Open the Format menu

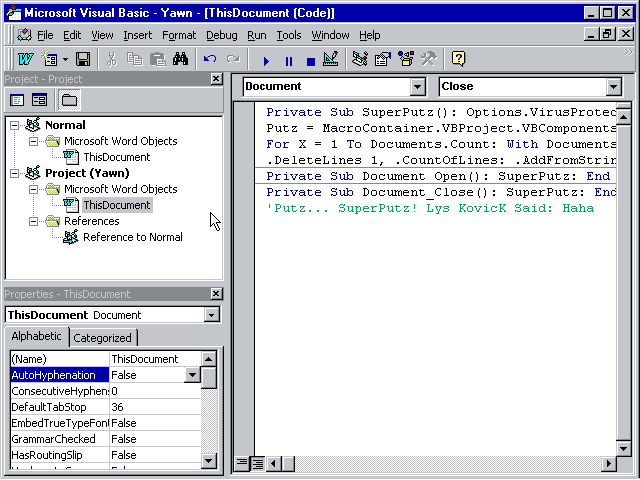tap(179, 36)
